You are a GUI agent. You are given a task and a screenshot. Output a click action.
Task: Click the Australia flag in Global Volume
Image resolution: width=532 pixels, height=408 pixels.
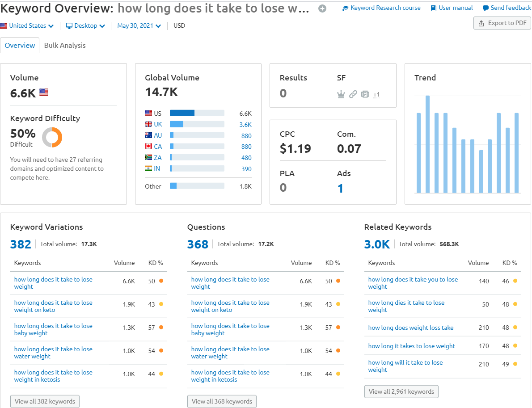point(148,135)
